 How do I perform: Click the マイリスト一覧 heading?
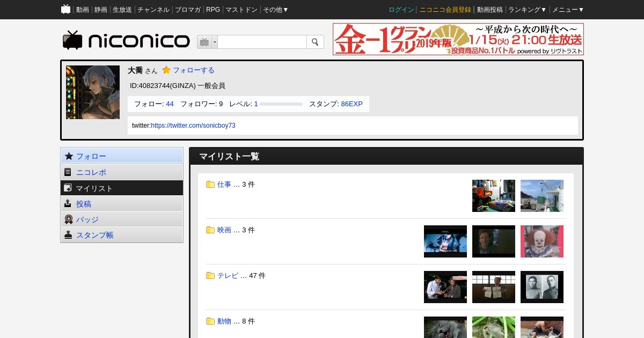click(229, 157)
